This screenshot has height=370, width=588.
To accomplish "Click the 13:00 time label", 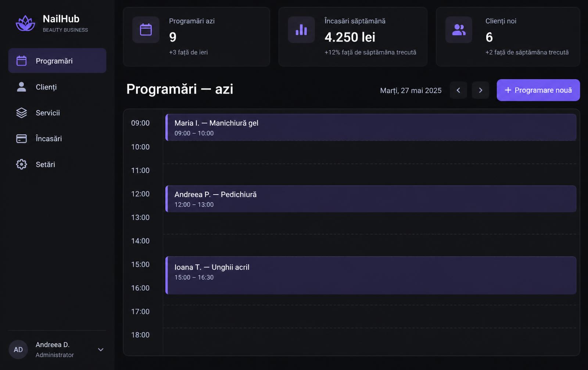I will pyautogui.click(x=140, y=217).
